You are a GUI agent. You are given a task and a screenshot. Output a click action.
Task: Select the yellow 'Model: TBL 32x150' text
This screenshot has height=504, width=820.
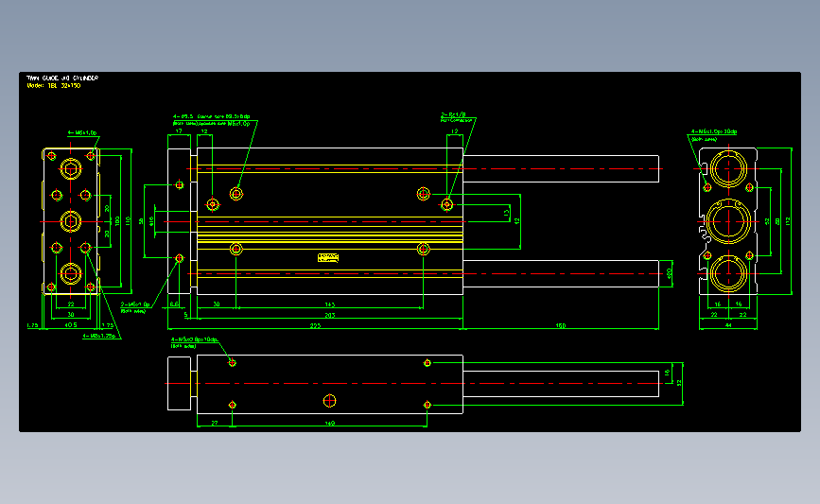pyautogui.click(x=54, y=85)
